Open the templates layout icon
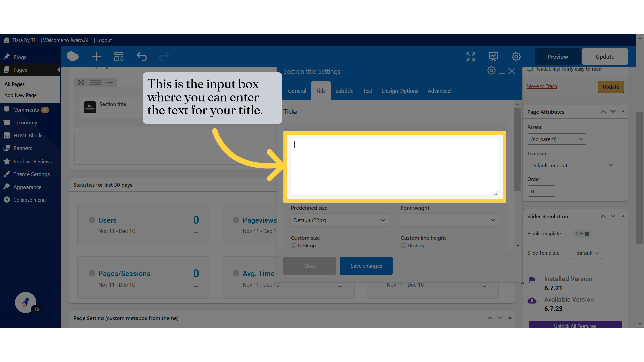This screenshot has height=362, width=644. click(x=119, y=57)
